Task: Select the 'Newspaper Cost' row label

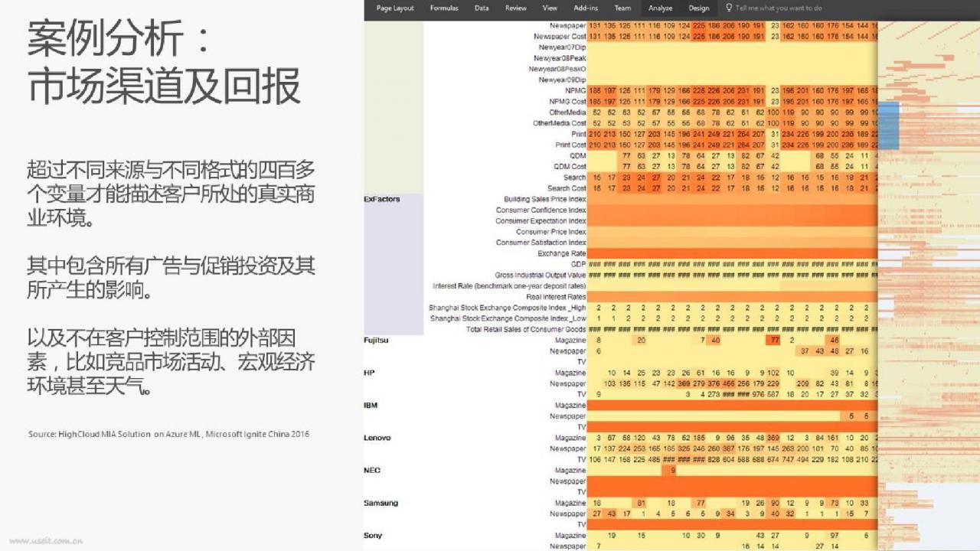Action: (x=560, y=36)
